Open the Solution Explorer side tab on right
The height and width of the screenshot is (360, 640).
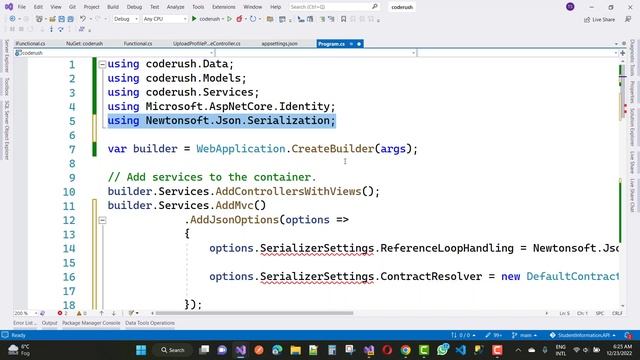(x=632, y=127)
